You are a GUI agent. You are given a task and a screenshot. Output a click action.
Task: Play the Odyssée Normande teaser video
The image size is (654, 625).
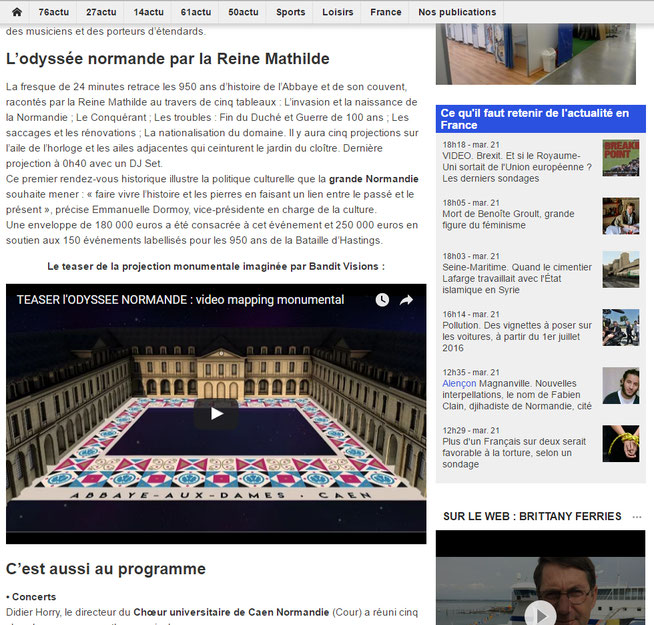coord(216,414)
